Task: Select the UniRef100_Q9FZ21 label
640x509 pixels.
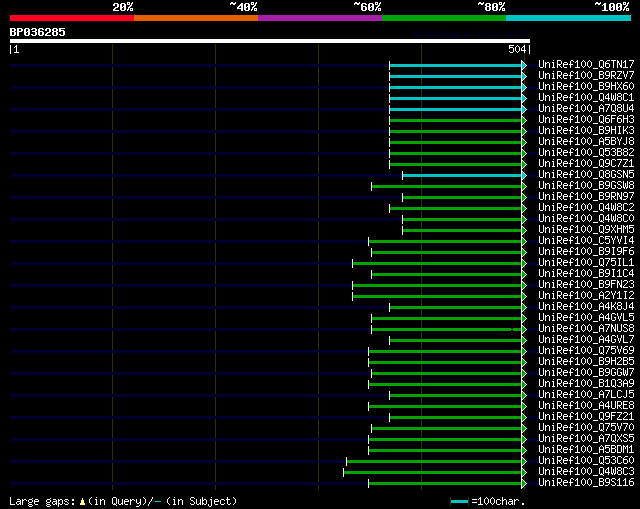Action: [586, 417]
